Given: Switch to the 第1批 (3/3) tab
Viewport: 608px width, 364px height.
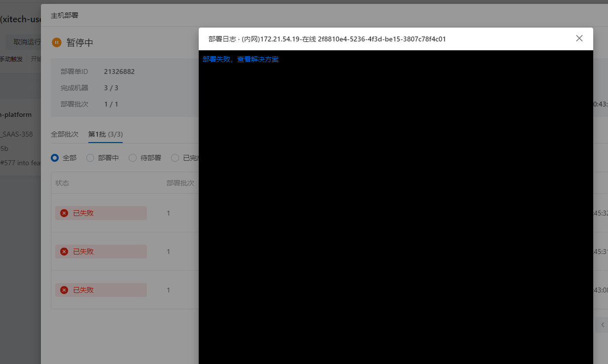Looking at the screenshot, I should coord(106,134).
